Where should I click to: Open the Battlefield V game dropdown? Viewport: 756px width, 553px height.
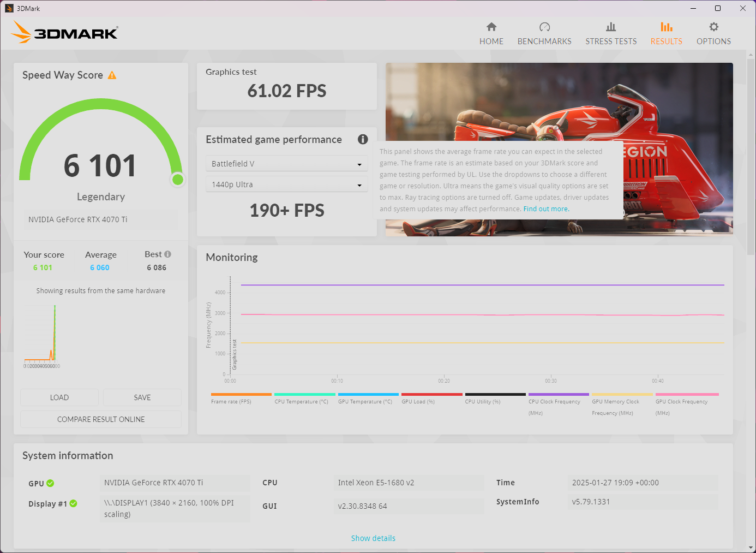click(x=286, y=164)
